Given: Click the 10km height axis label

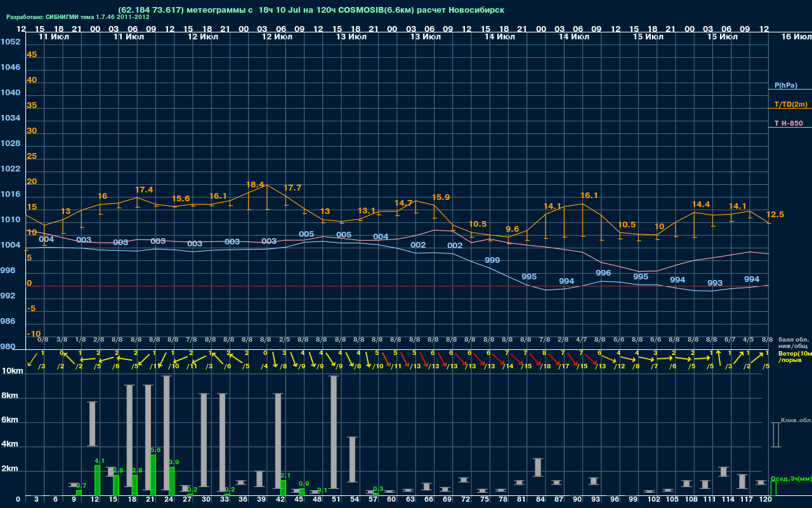Looking at the screenshot, I should [x=12, y=371].
